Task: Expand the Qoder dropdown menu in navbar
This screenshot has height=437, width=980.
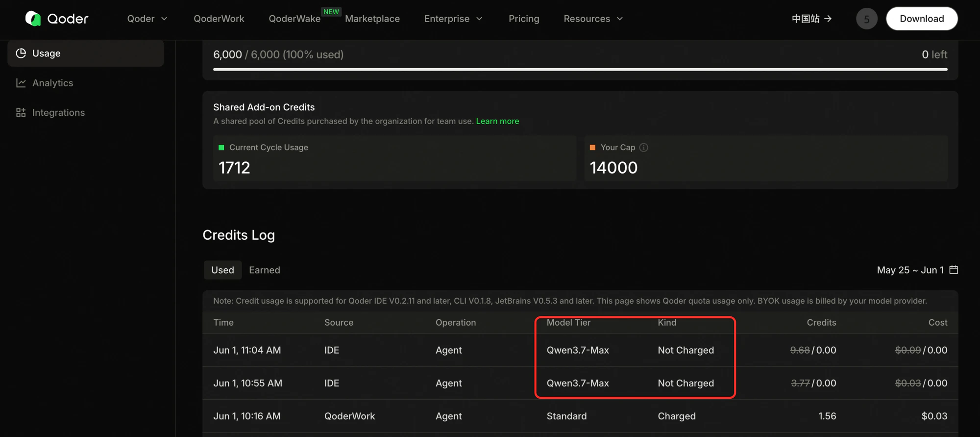Action: 147,19
